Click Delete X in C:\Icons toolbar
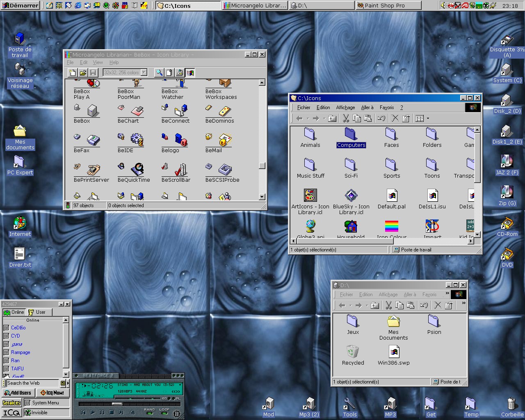Screen dimensions: 525x420 (x=395, y=119)
